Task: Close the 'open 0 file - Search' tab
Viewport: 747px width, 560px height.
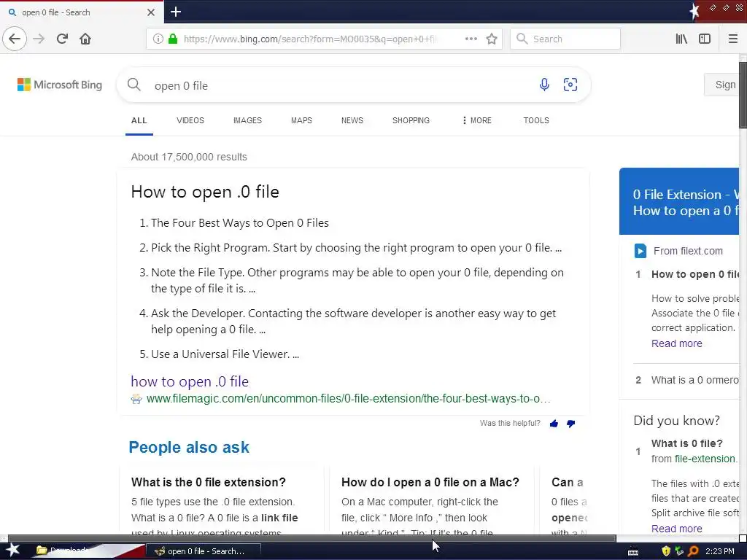Action: tap(150, 12)
